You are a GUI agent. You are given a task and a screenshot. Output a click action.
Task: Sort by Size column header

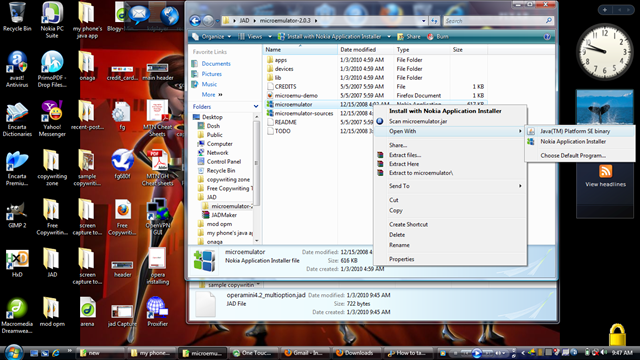469,50
